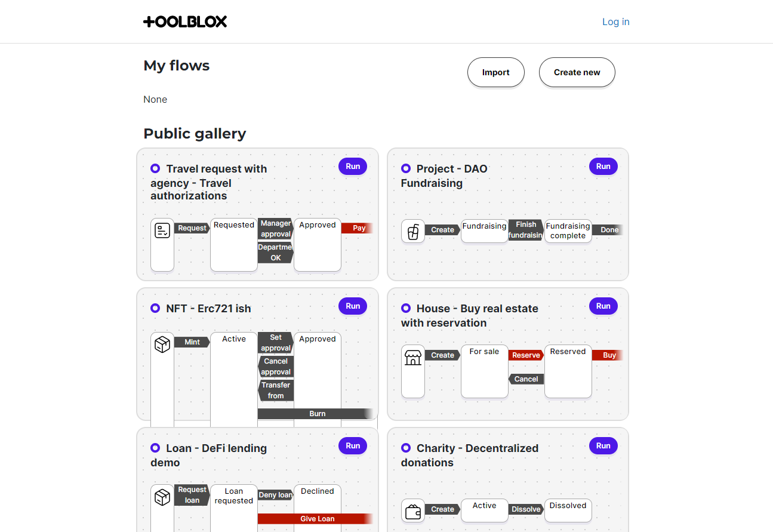
Task: Click the NFT Erc721 box icon
Action: pyautogui.click(x=162, y=345)
